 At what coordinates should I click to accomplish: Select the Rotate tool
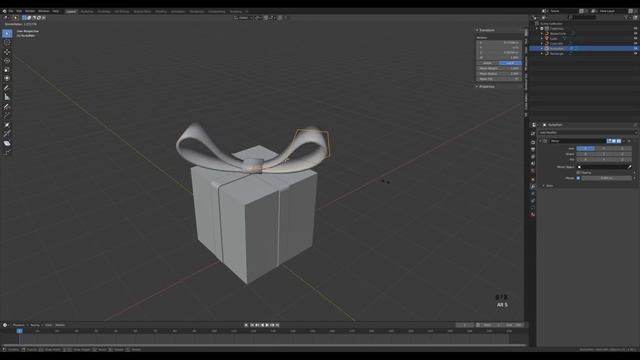7,61
